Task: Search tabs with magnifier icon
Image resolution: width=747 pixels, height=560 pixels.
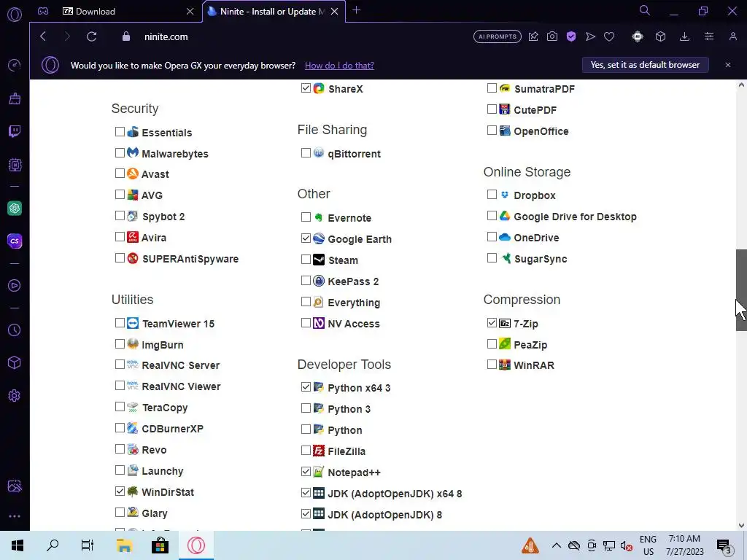Action: pos(645,10)
